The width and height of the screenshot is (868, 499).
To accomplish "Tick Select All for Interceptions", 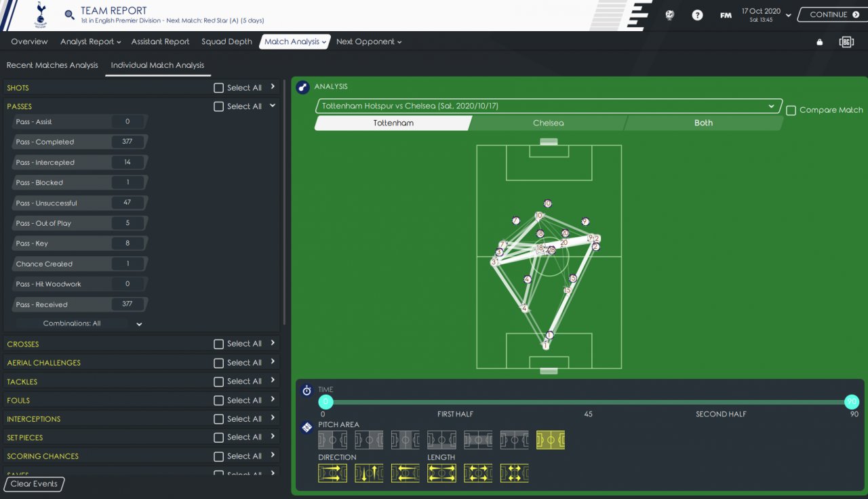I will click(x=218, y=419).
